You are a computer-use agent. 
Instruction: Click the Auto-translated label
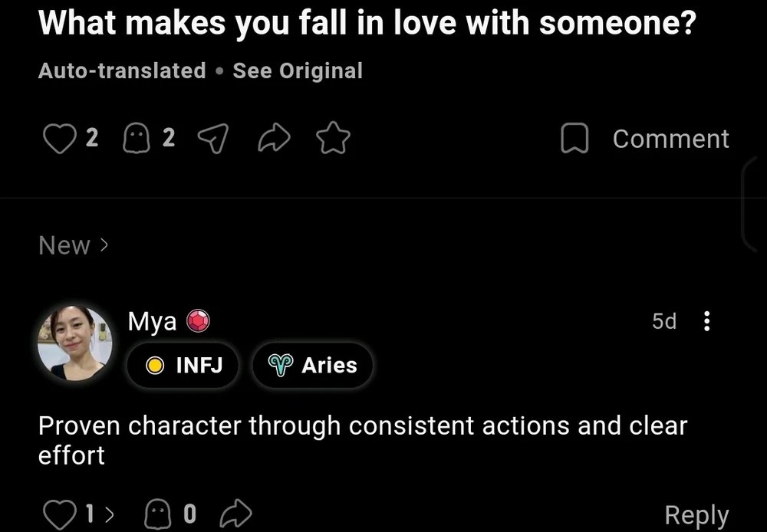pyautogui.click(x=122, y=71)
